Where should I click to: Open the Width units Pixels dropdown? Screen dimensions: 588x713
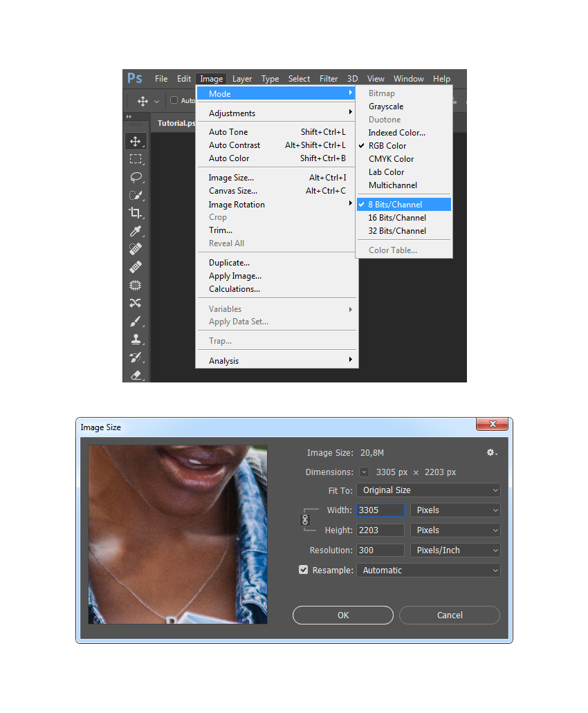pyautogui.click(x=455, y=510)
